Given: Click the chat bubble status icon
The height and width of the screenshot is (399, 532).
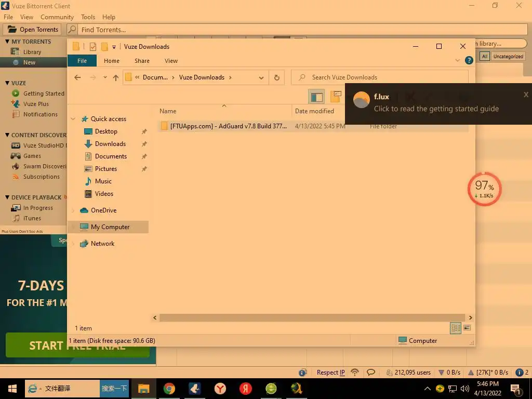Looking at the screenshot, I should (371, 372).
